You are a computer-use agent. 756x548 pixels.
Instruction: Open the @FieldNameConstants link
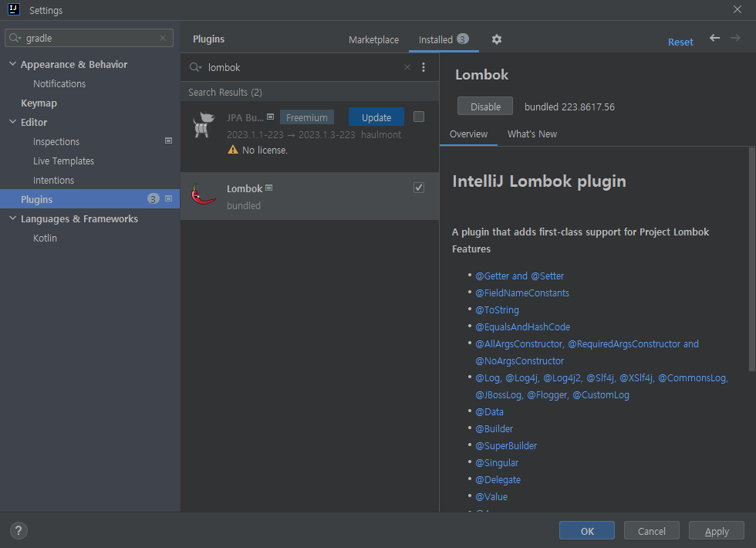522,293
